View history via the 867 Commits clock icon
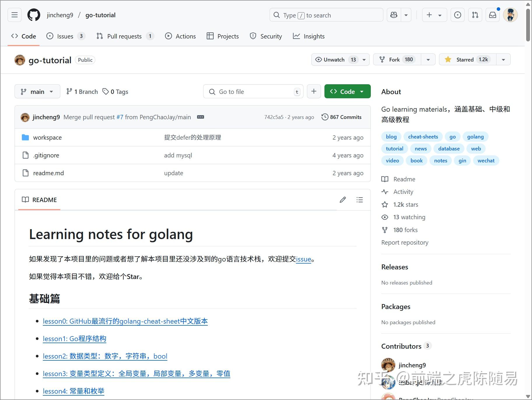Screen dimensions: 532x400 click(x=341, y=117)
